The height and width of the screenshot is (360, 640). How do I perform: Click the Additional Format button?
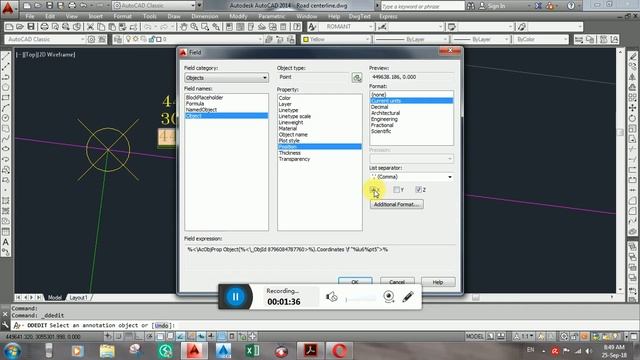(396, 204)
